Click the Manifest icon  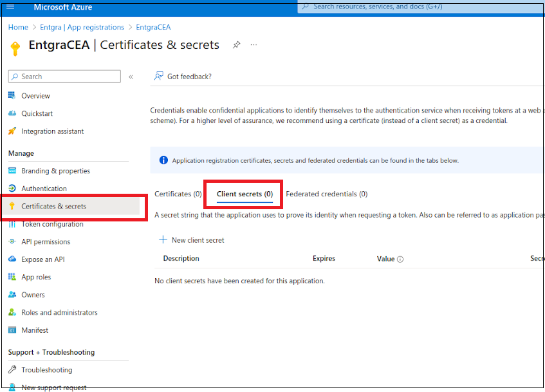pyautogui.click(x=12, y=330)
